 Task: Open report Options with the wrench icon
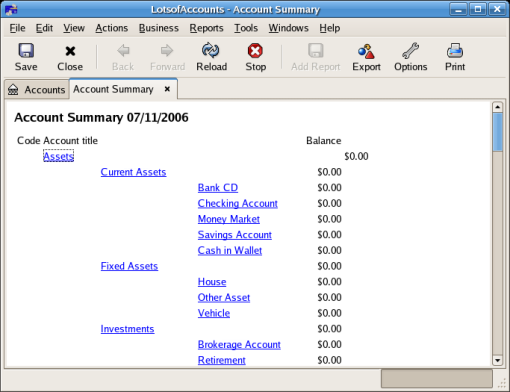[x=411, y=51]
